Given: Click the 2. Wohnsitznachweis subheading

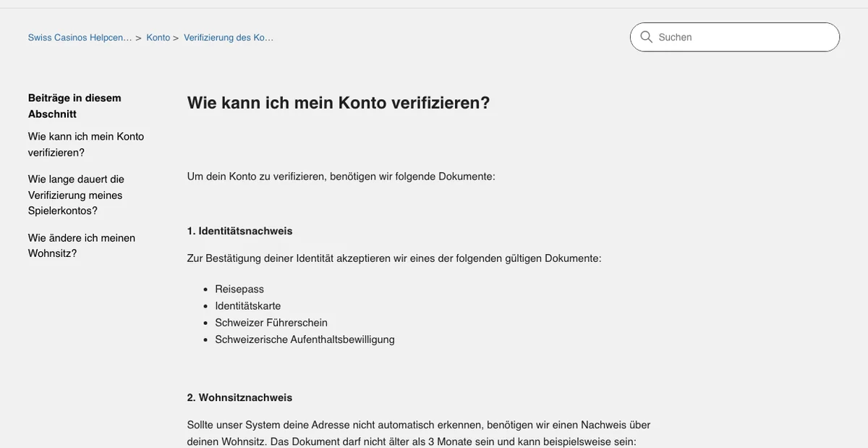Looking at the screenshot, I should click(x=240, y=397).
